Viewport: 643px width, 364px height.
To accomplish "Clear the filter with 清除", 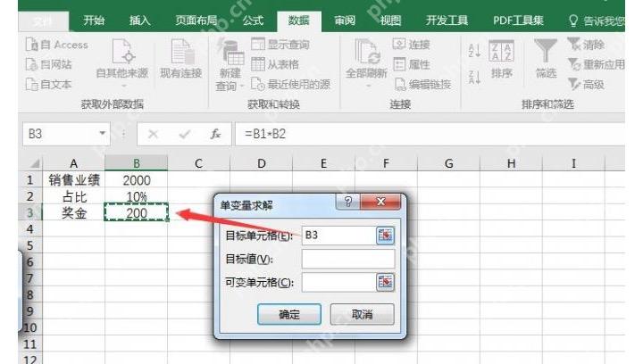I will [x=586, y=45].
